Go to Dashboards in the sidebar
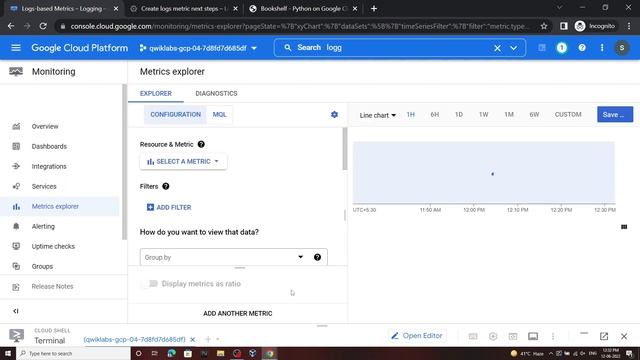640x360 pixels. click(x=49, y=147)
